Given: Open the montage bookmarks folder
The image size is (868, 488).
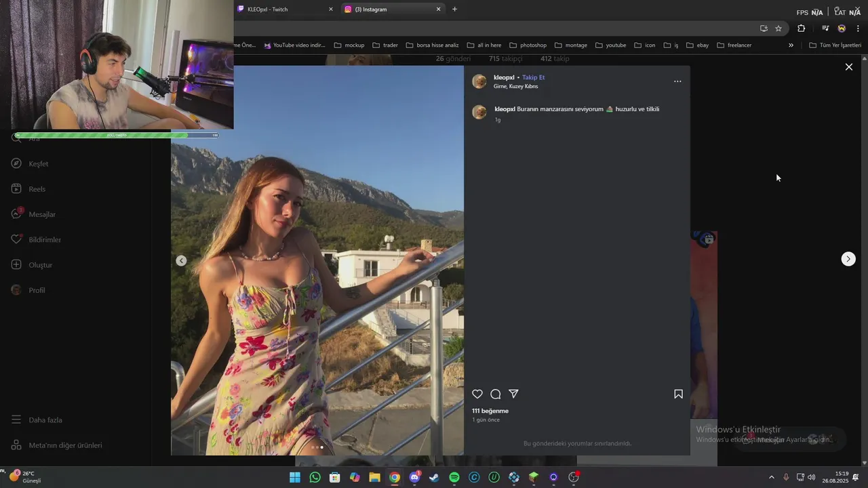Looking at the screenshot, I should pyautogui.click(x=571, y=45).
